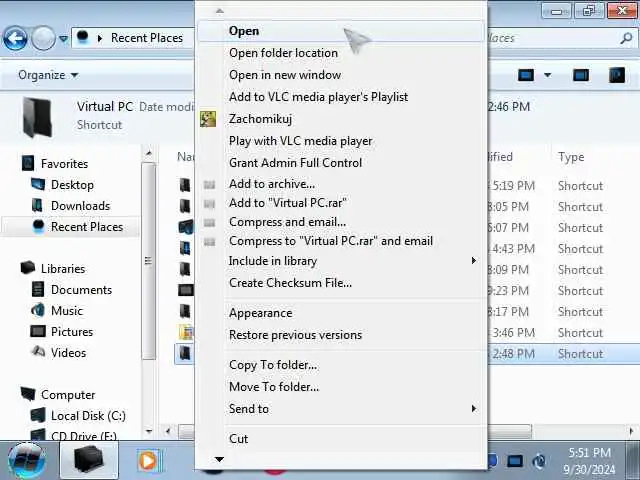Click the Local Disk (C:) drive icon
The image size is (640, 480).
click(x=38, y=416)
